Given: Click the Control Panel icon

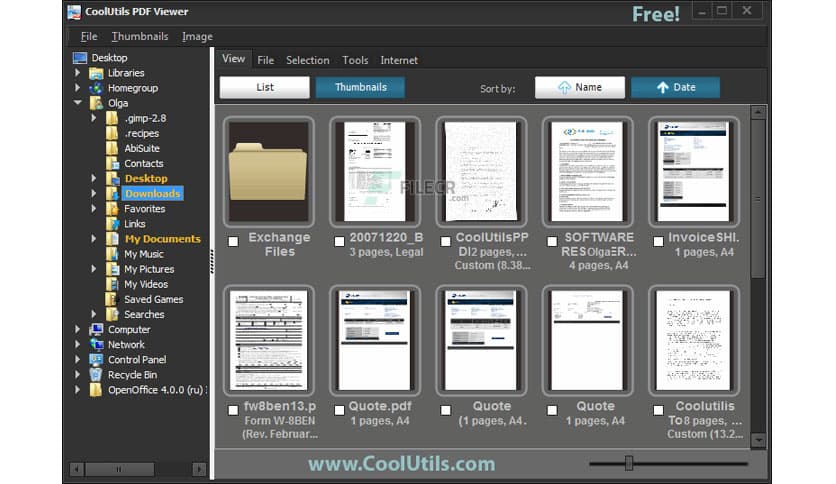Looking at the screenshot, I should [96, 360].
